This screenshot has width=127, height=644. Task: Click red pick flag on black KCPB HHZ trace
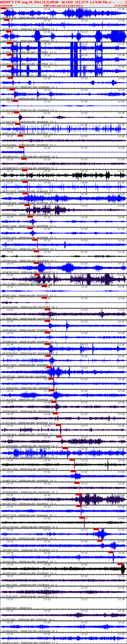(x=24, y=171)
